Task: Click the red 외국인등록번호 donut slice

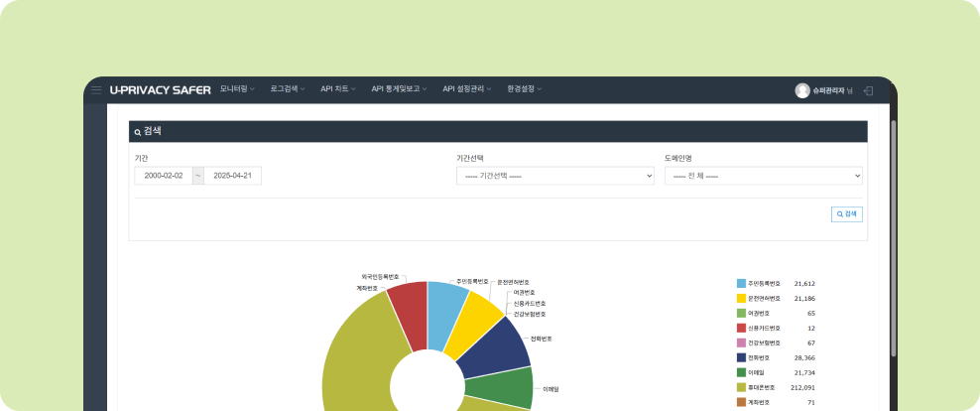Action: tap(411, 315)
